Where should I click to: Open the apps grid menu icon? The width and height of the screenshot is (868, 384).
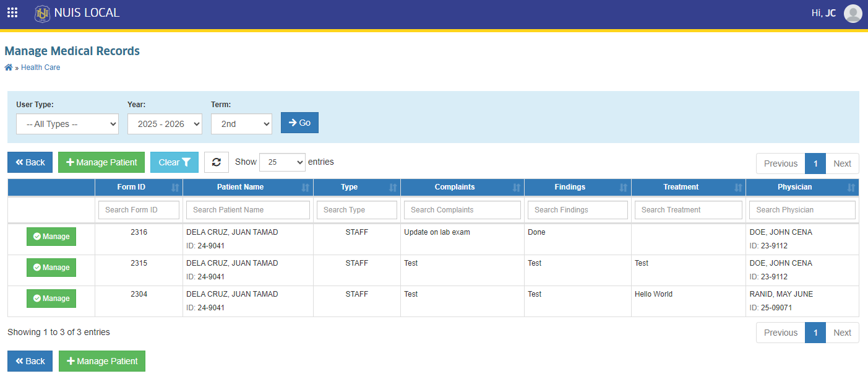[12, 12]
